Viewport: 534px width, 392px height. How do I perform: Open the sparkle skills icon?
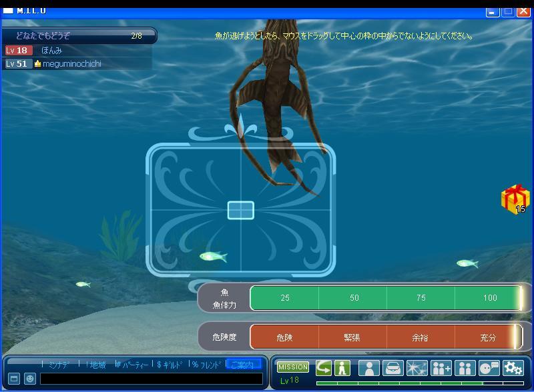click(x=417, y=367)
